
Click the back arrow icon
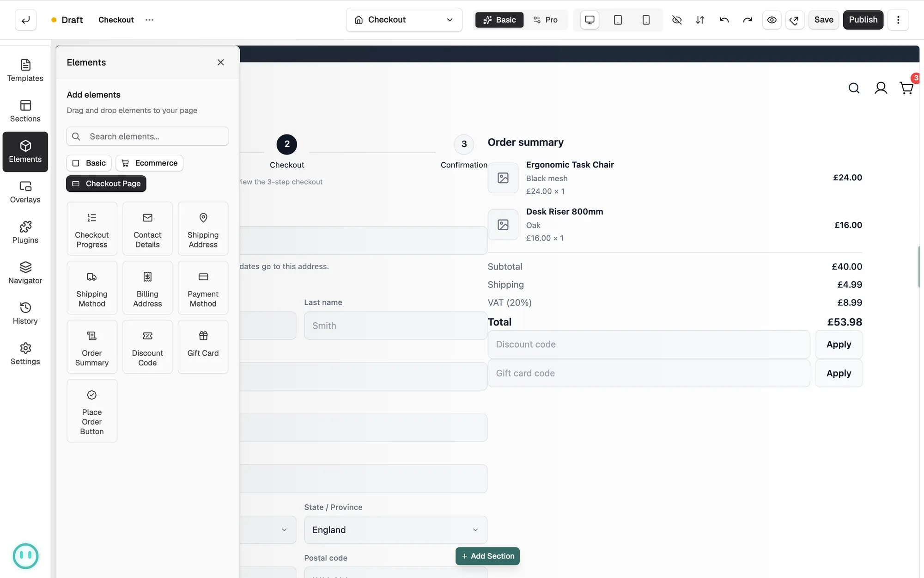coord(25,20)
